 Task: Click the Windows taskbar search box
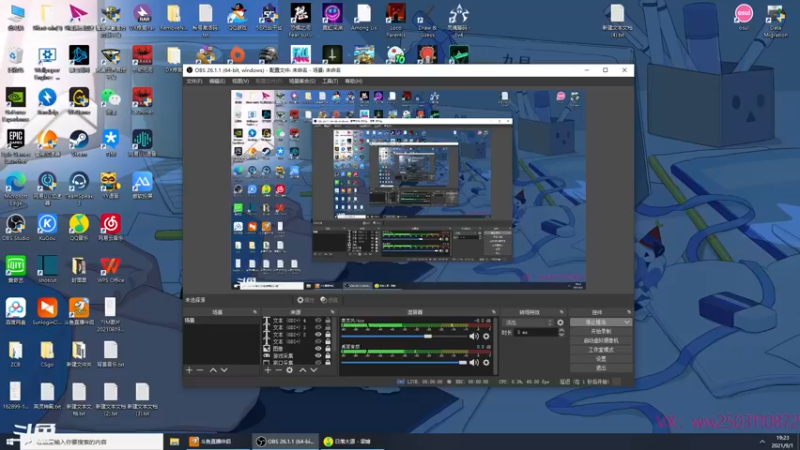[x=92, y=441]
